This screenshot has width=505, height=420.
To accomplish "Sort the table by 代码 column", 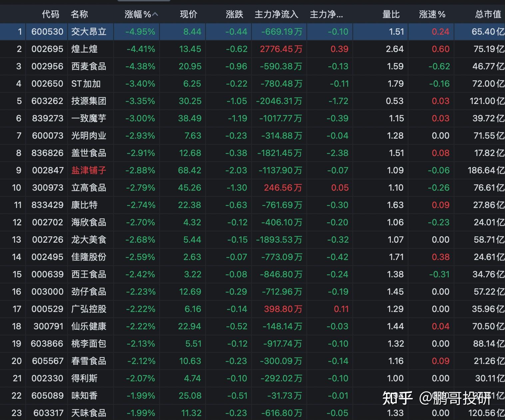I will tap(51, 14).
